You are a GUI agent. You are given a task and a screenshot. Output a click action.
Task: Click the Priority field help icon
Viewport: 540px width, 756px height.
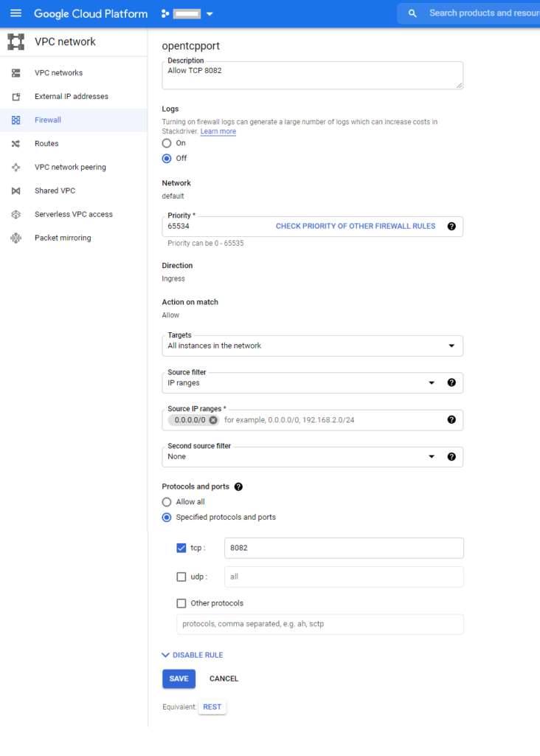tap(451, 226)
